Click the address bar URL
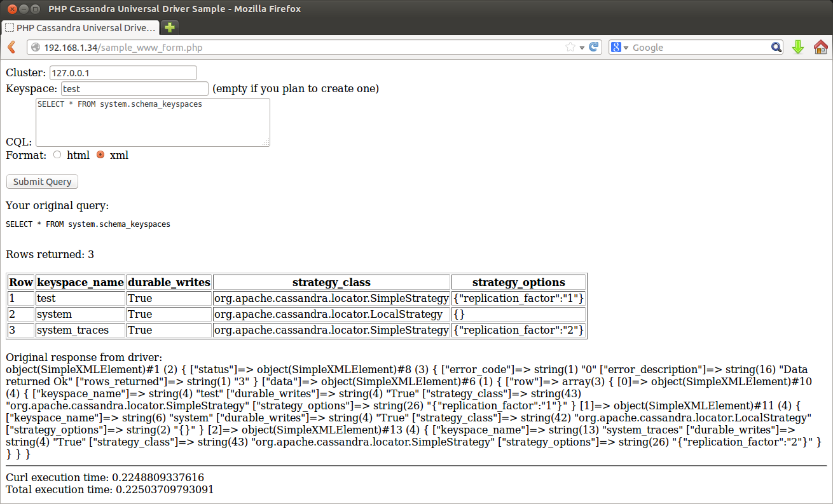The image size is (833, 504). (123, 48)
